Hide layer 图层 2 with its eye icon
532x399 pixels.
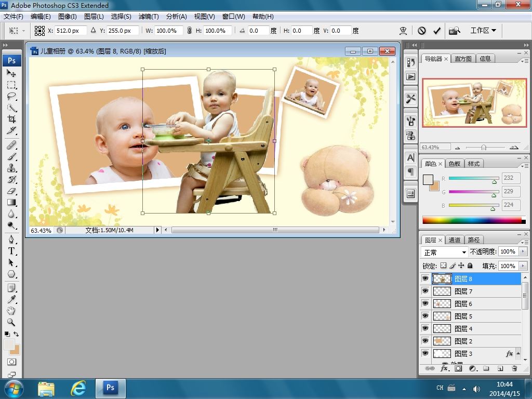(425, 341)
